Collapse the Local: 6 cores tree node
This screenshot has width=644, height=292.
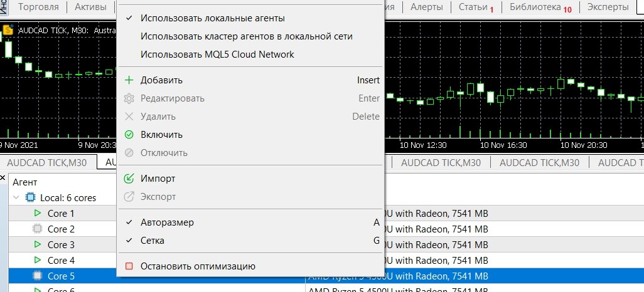16,197
